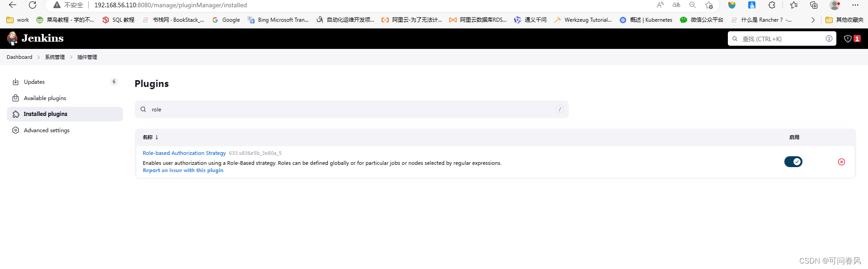Open Role-based Authorization Strategy plugin link
The height and width of the screenshot is (269, 868).
(184, 153)
